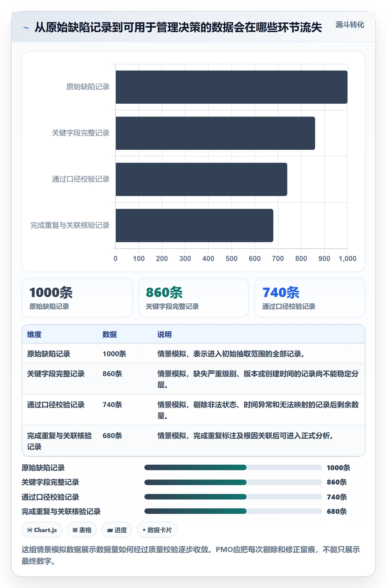Click the progress bar in the 通过口径校验记录 row
This screenshot has width=387, height=588.
point(233,497)
